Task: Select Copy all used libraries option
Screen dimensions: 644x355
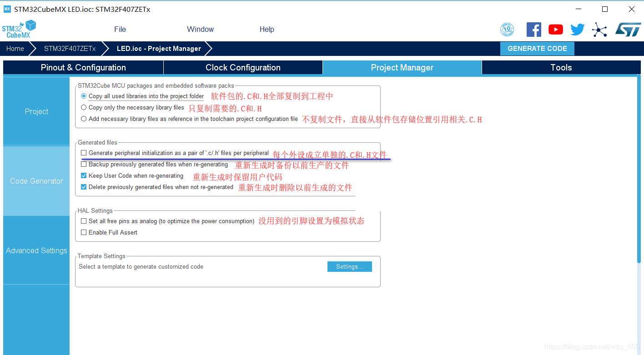Action: pos(84,96)
